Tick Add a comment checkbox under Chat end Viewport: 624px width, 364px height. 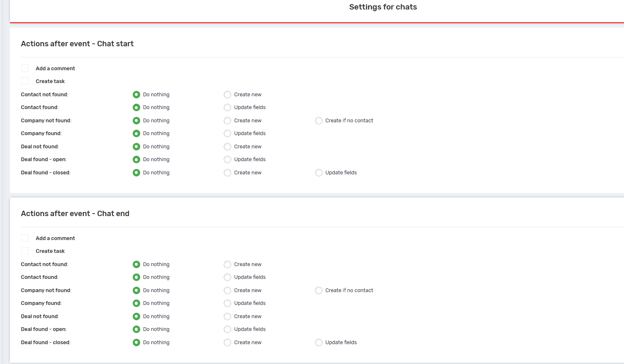pyautogui.click(x=25, y=238)
